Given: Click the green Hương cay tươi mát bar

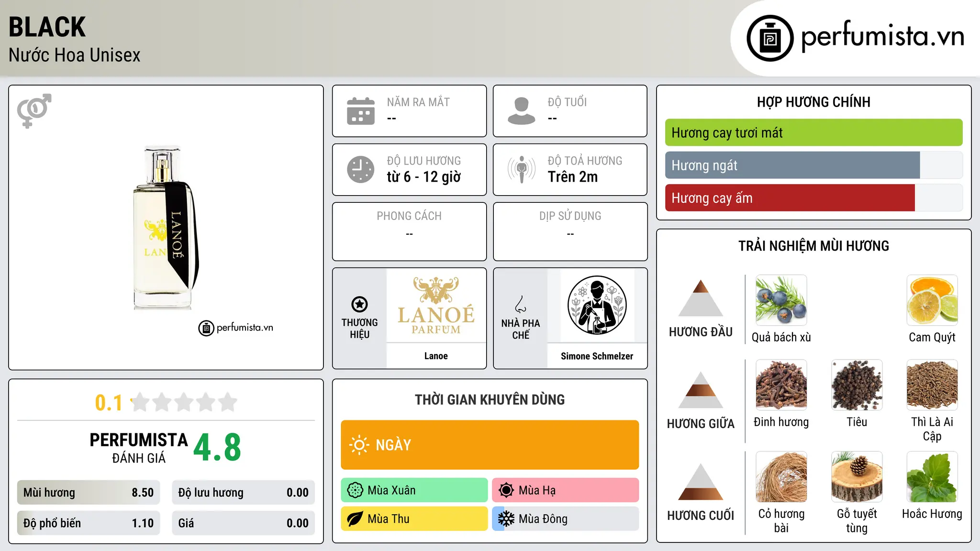Looking at the screenshot, I should [813, 132].
